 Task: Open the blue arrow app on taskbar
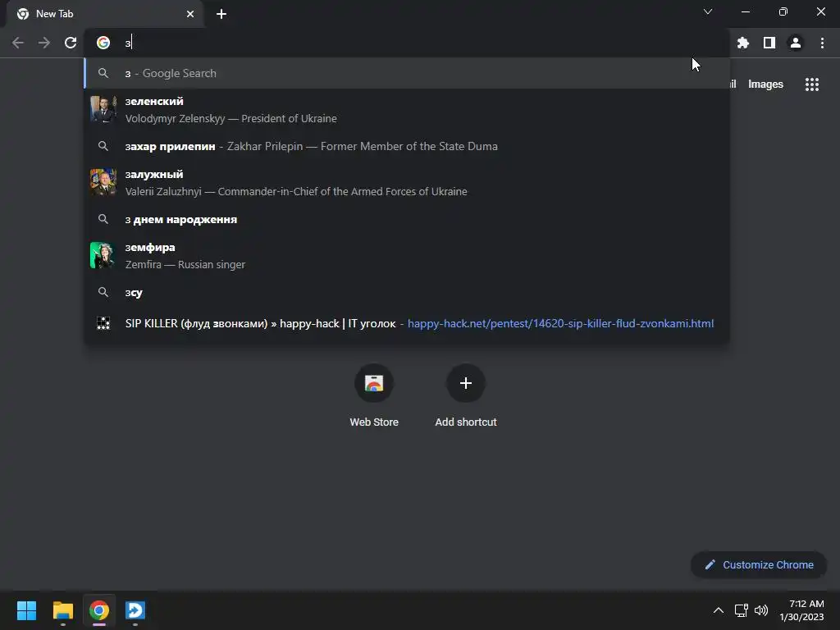[135, 610]
